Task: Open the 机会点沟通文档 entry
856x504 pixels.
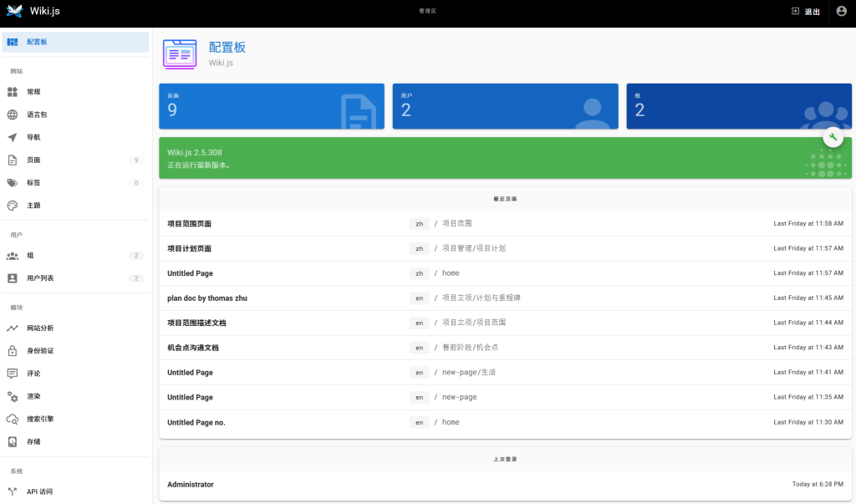Action: pyautogui.click(x=193, y=348)
